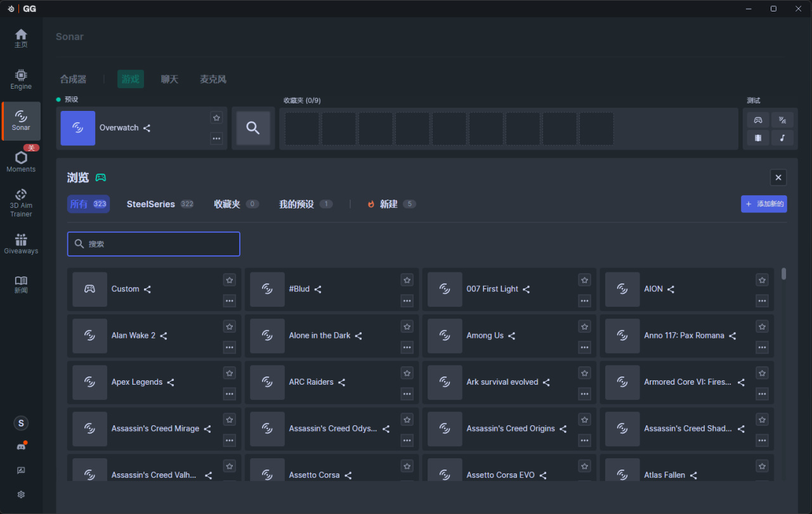Share the 007 First Light preset

click(x=527, y=289)
